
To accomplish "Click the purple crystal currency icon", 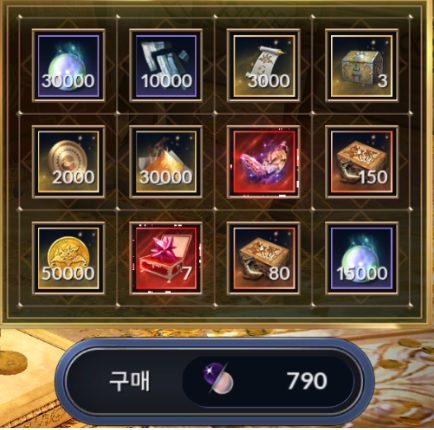I will [218, 378].
